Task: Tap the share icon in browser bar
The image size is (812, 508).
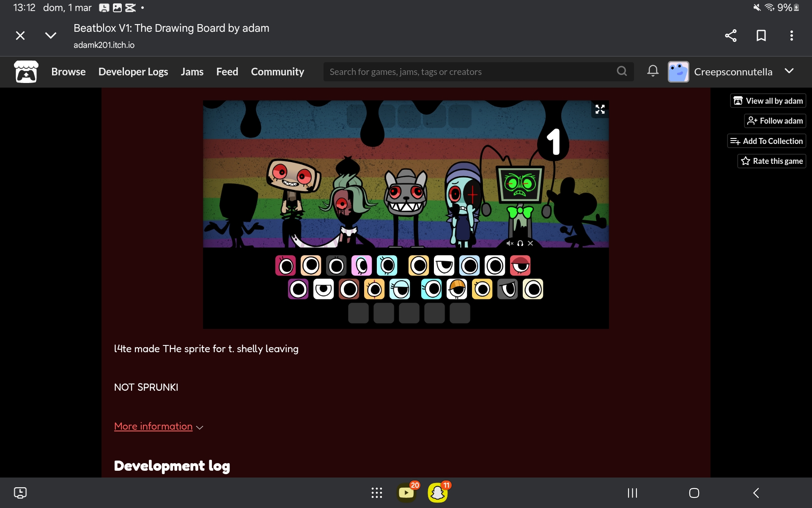Action: (731, 36)
